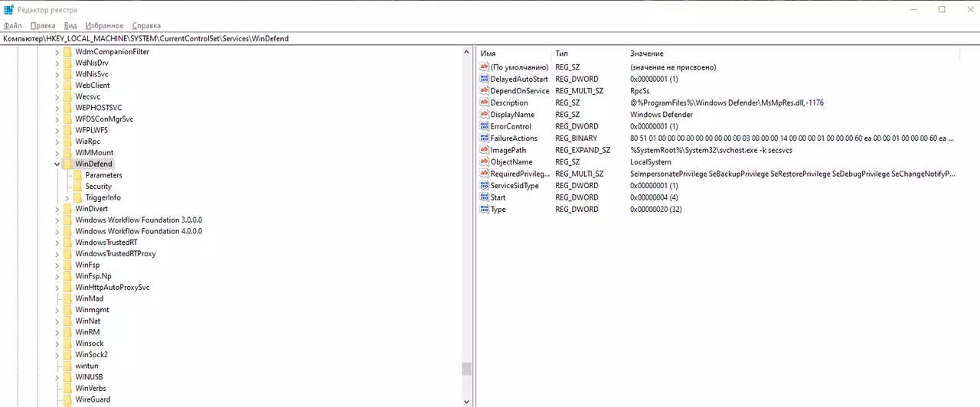Viewport: 980px width, 407px height.
Task: Click the Security subkey folder icon
Action: pos(78,186)
